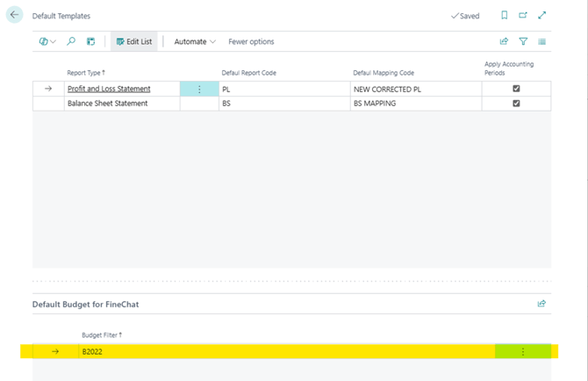Screen dimensions: 588x381
Task: Toggle Apply Accounting Periods for Balance Sheet
Action: coord(516,104)
